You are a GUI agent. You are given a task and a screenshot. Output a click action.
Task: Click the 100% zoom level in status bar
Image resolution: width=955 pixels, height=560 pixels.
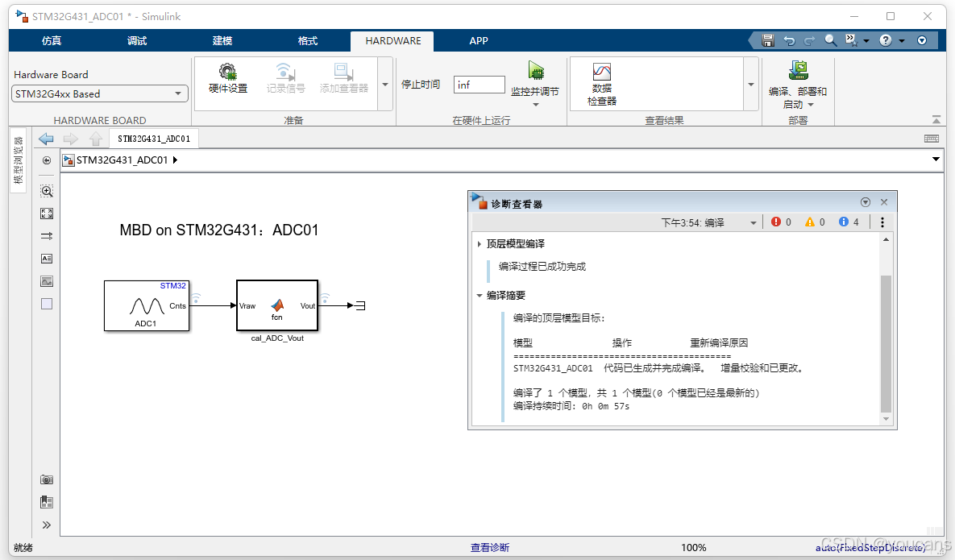click(x=694, y=548)
